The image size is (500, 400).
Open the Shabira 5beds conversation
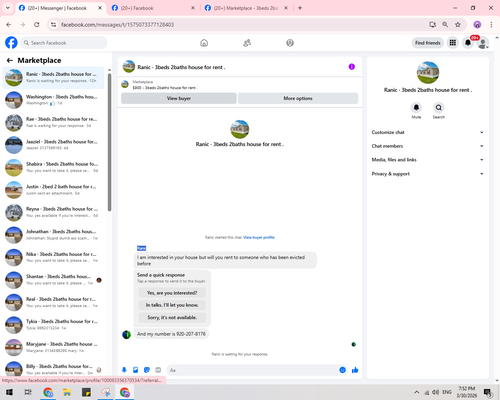[x=53, y=167]
